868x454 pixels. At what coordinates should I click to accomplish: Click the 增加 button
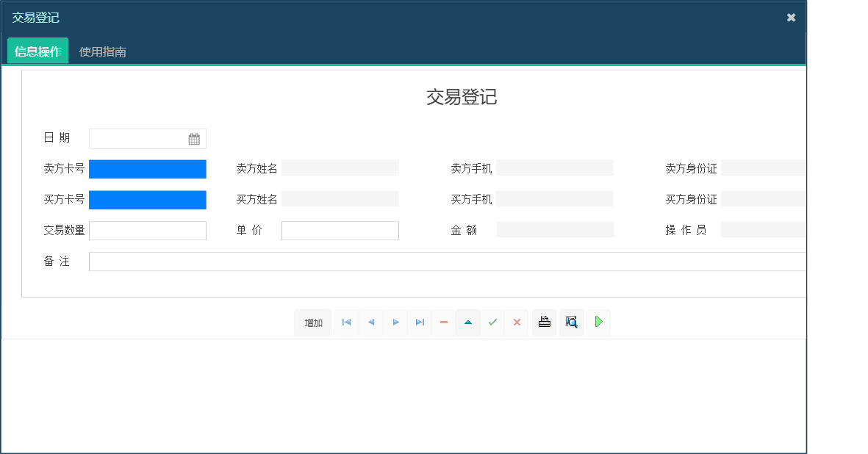pyautogui.click(x=312, y=322)
